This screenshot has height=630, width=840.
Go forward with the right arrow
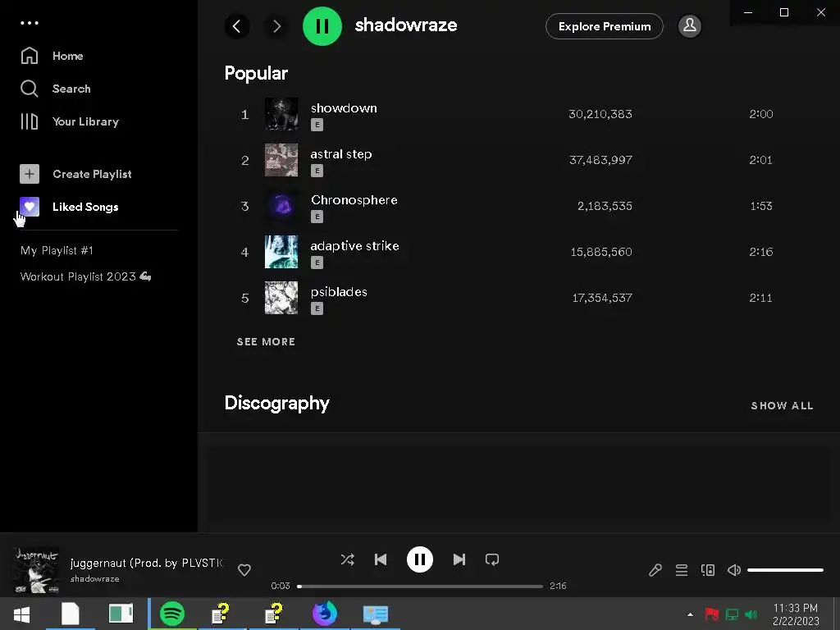click(276, 25)
